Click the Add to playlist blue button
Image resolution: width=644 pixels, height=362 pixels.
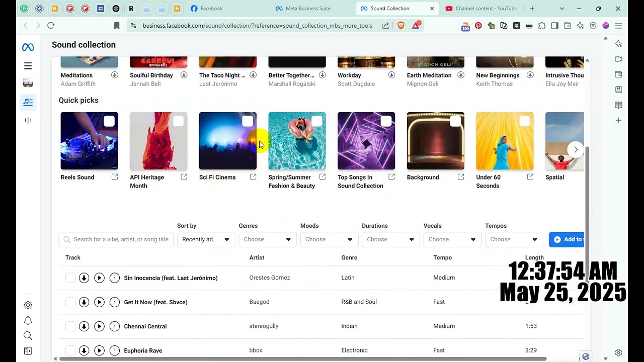[x=567, y=239]
